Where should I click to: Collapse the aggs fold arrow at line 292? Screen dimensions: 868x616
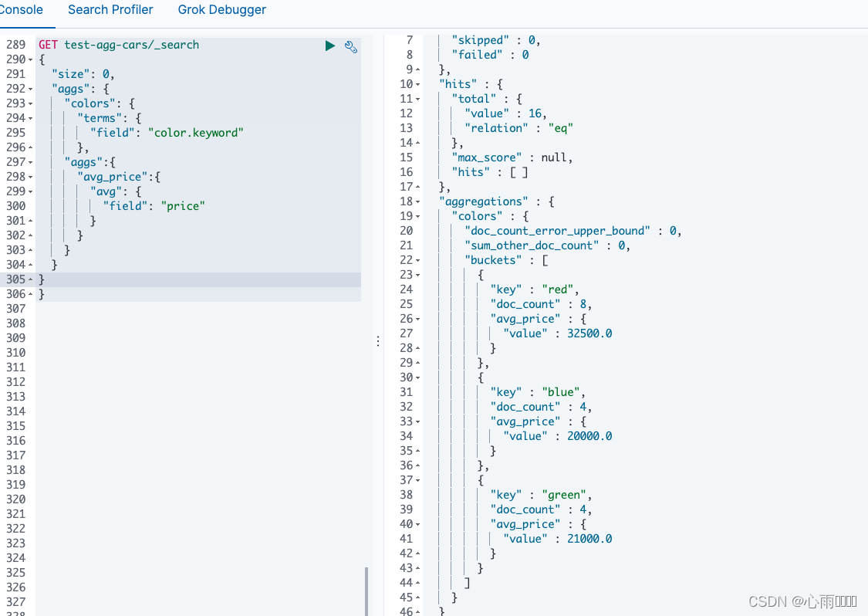pos(30,90)
